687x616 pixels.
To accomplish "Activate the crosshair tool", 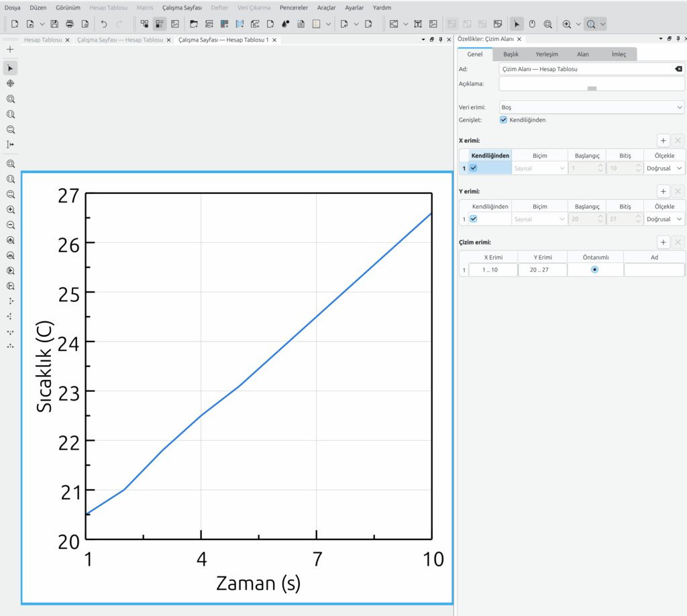I will [11, 83].
